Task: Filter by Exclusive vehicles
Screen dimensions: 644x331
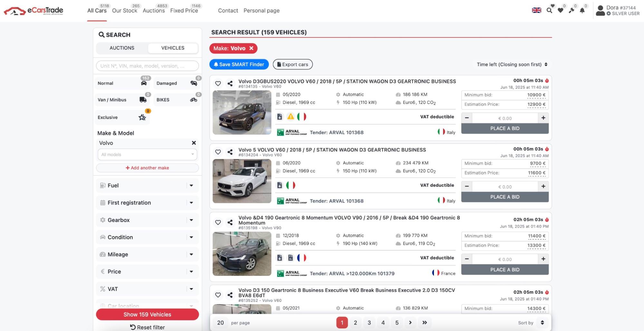Action: click(122, 117)
